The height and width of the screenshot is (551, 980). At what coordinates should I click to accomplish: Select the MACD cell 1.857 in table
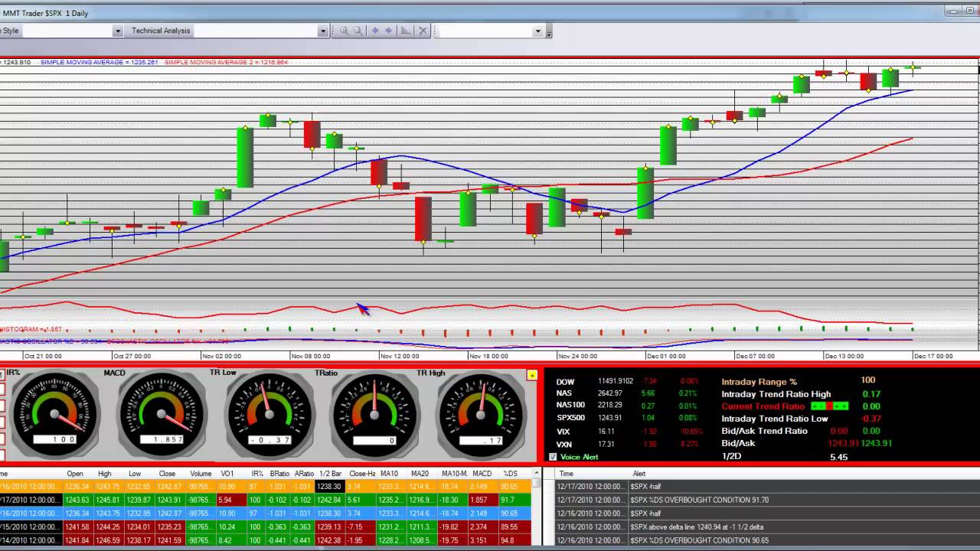[482, 500]
